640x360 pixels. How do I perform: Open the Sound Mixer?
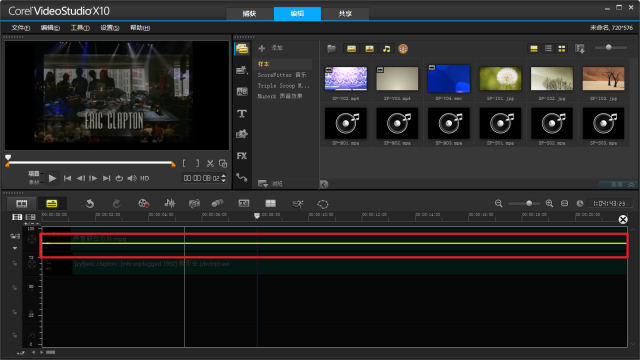click(x=170, y=203)
